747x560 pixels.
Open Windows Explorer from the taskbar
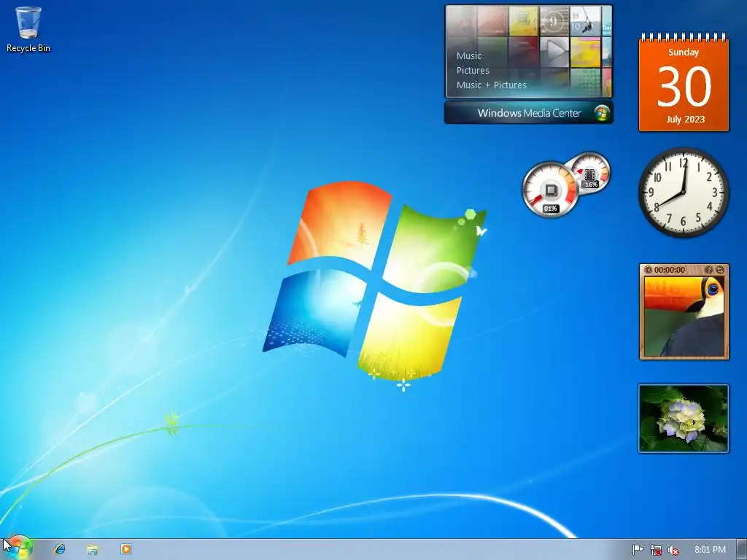[93, 549]
